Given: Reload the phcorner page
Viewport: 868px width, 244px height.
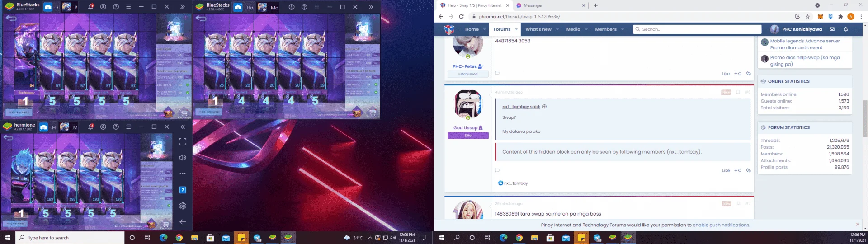Looking at the screenshot, I should pyautogui.click(x=461, y=16).
